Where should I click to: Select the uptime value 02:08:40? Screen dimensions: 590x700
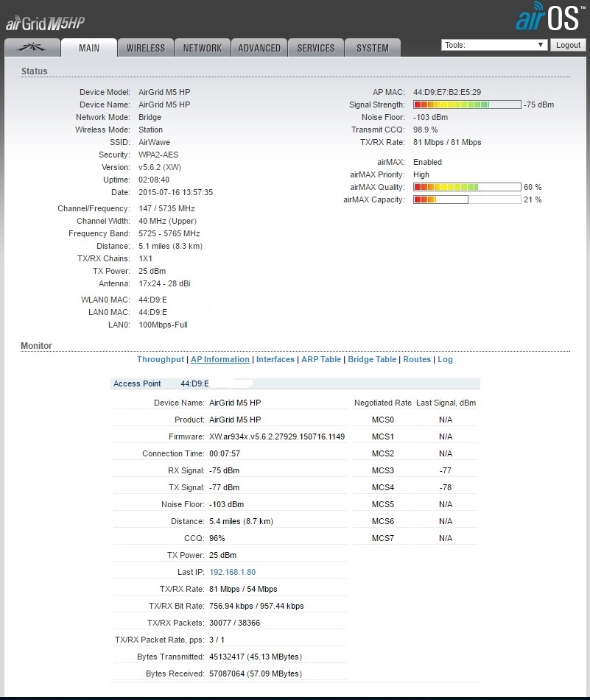pos(154,180)
